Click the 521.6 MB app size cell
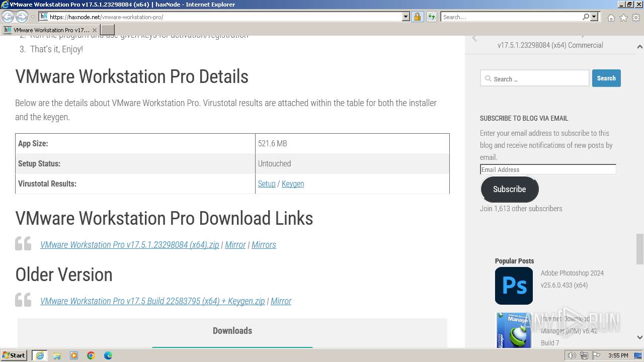The height and width of the screenshot is (362, 644). tap(352, 143)
